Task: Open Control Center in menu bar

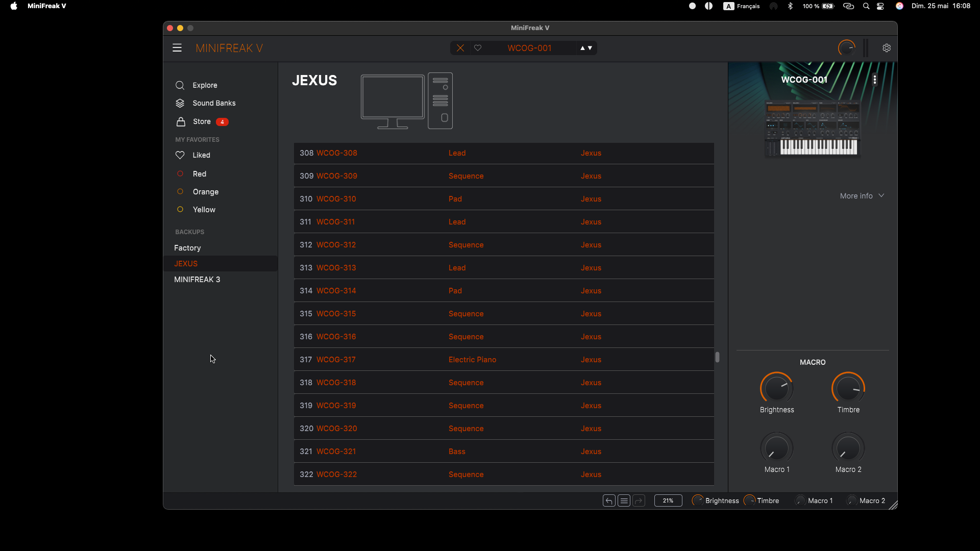Action: click(880, 6)
